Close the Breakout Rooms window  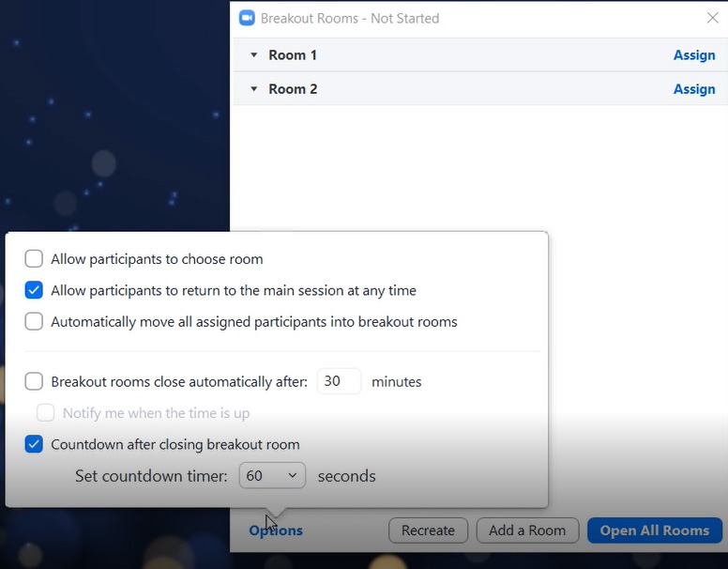pos(712,18)
